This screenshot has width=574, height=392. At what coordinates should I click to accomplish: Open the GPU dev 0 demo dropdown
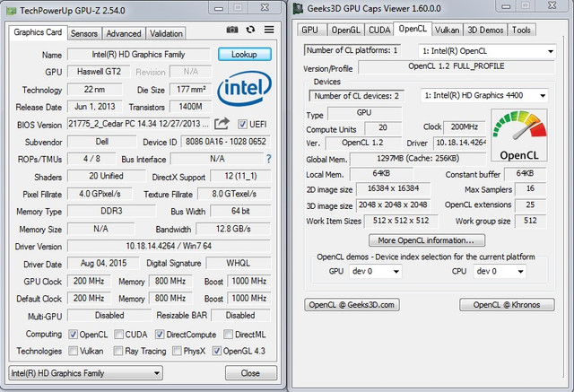coord(375,272)
